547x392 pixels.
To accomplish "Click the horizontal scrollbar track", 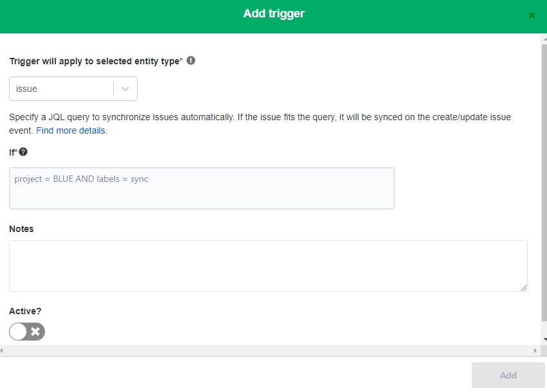I will coord(269,350).
